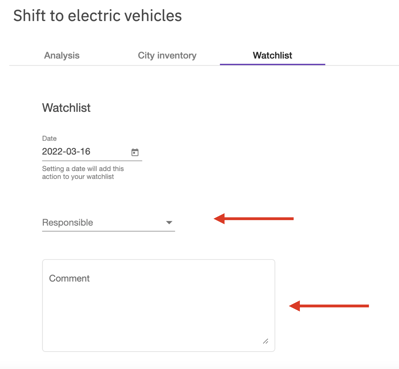Open the Responsible select field
Image resolution: width=399 pixels, height=369 pixels.
108,222
